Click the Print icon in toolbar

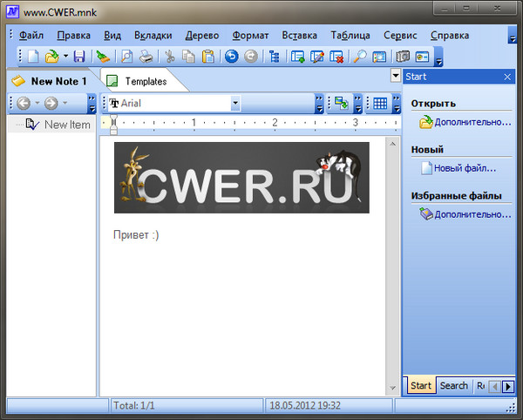point(146,57)
